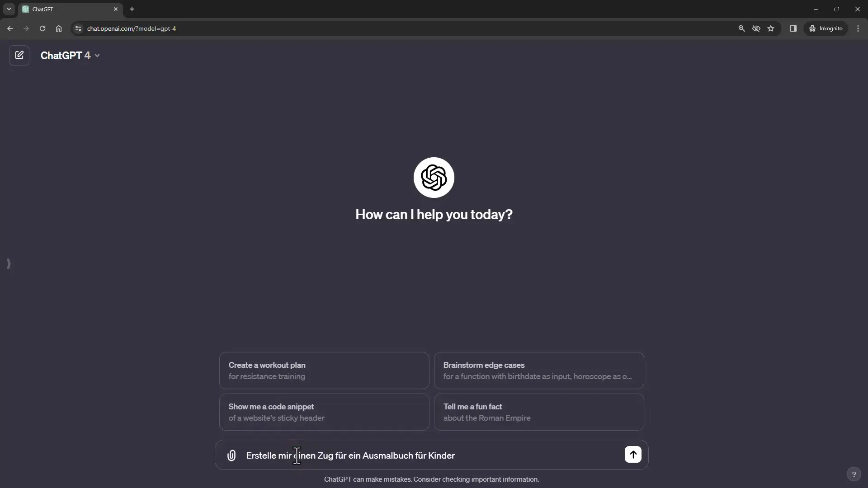The height and width of the screenshot is (488, 868).
Task: Click the ChatGPT logo icon
Action: (434, 177)
